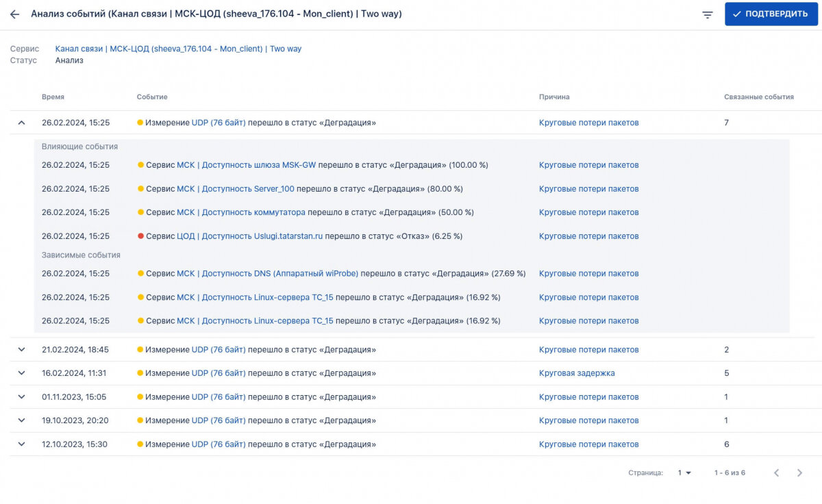
Task: Expand the 21.02.2024, 18:45 event row
Action: pyautogui.click(x=21, y=349)
